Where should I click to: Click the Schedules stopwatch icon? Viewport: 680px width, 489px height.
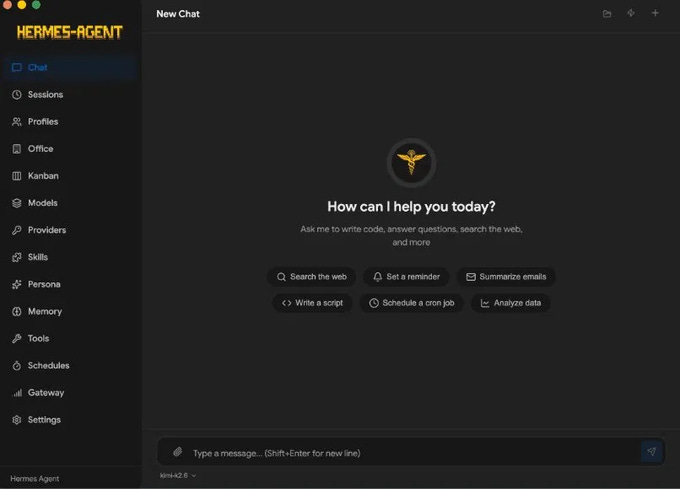16,366
